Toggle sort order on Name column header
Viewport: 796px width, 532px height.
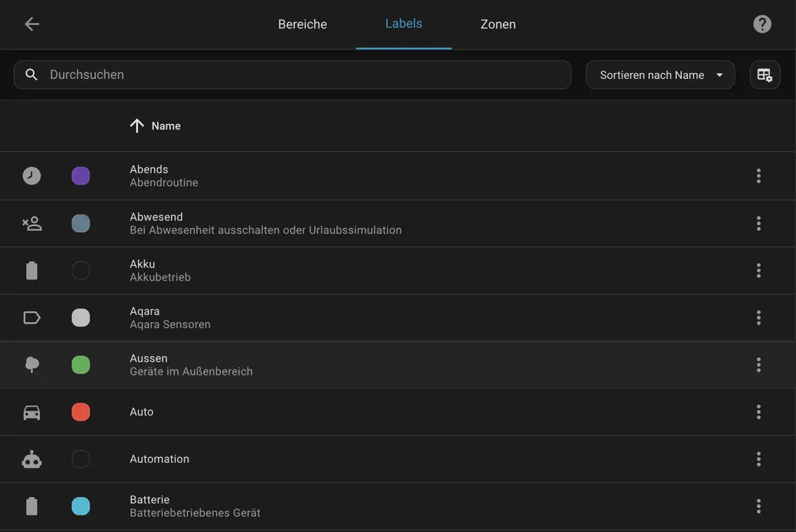165,126
